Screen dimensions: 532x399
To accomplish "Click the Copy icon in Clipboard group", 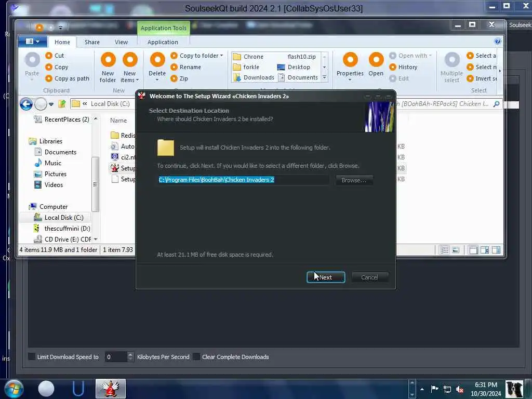I will (49, 67).
